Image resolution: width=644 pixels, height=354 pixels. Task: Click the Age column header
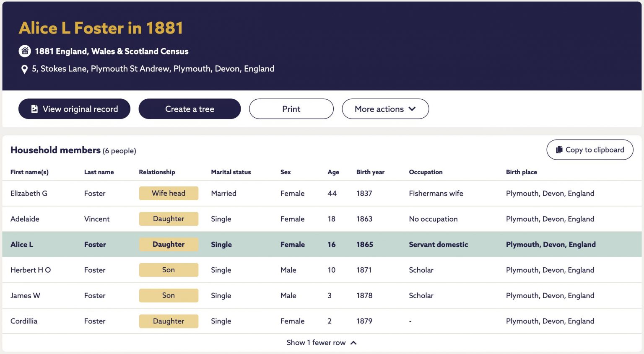[x=333, y=172]
